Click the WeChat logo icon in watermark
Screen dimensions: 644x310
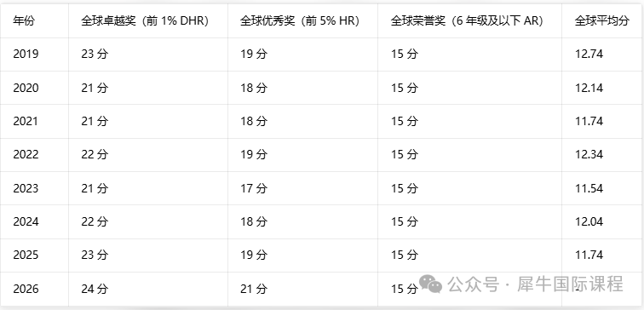tap(430, 284)
